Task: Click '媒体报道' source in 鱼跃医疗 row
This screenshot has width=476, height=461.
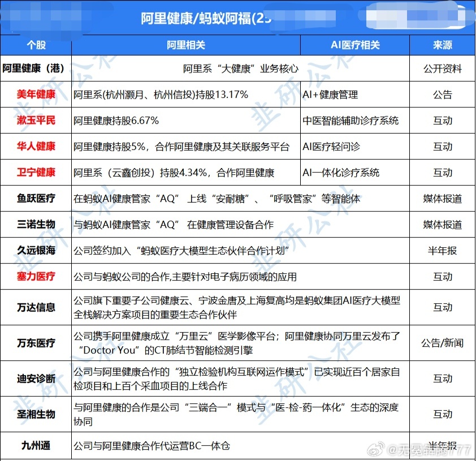Action: pos(442,199)
